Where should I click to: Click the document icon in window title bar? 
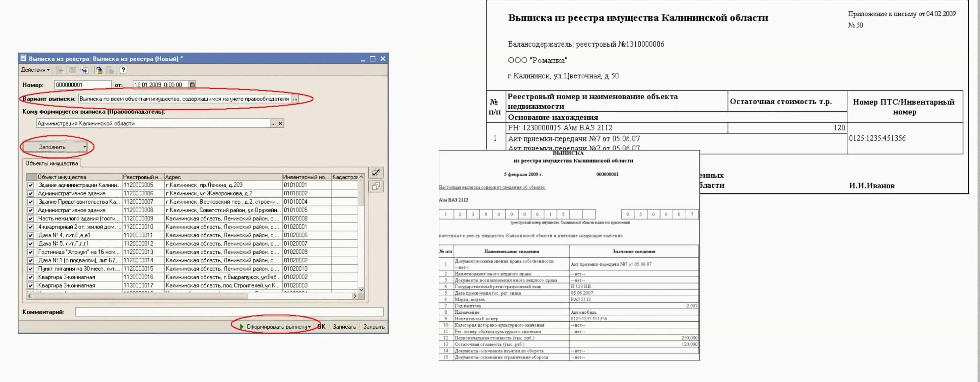pos(23,58)
